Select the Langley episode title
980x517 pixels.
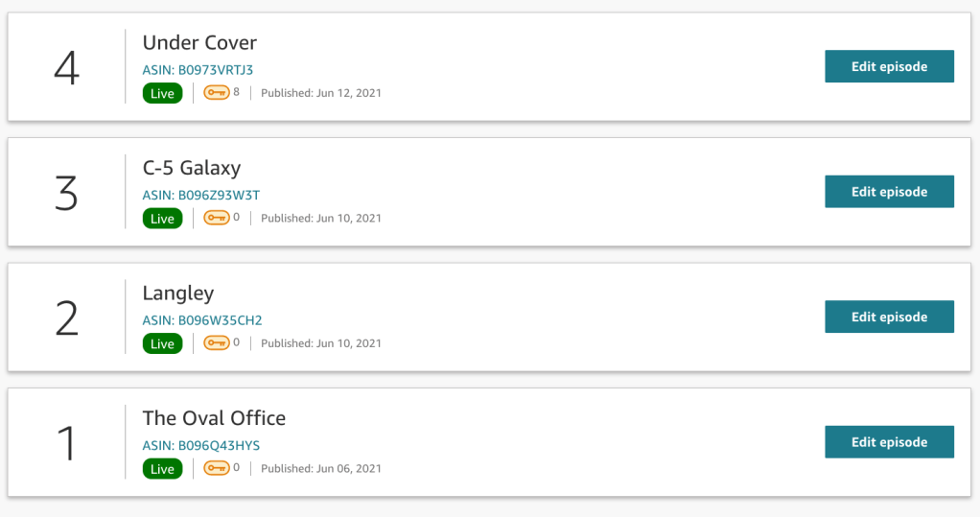pyautogui.click(x=178, y=294)
